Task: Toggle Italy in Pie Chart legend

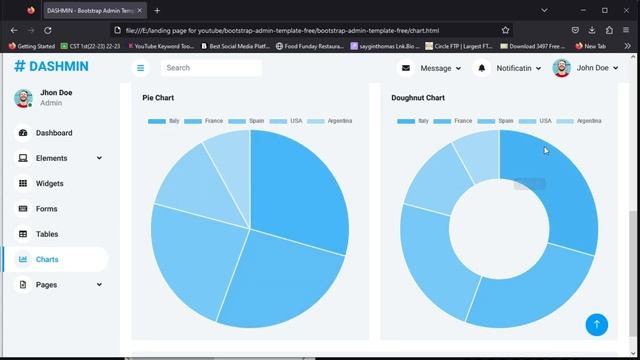Action: click(x=164, y=121)
